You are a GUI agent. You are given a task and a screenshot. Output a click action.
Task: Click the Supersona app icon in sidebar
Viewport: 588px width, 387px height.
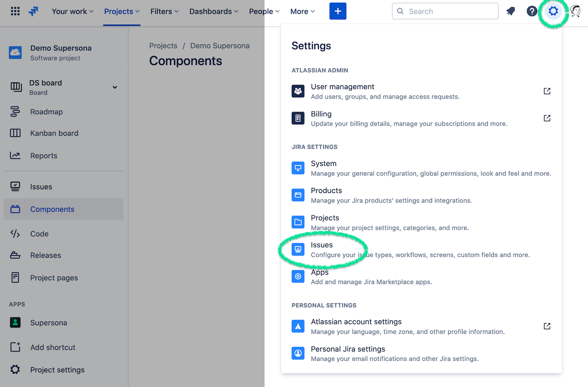tap(15, 323)
